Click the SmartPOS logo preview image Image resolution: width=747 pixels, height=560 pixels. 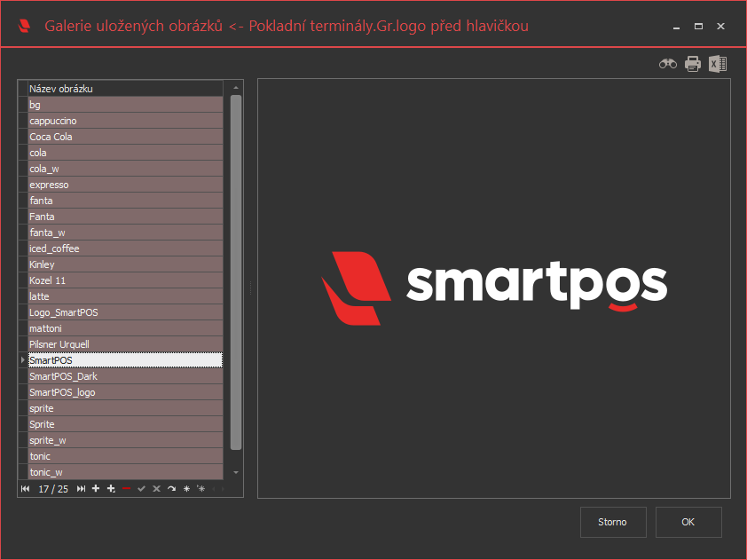point(494,288)
